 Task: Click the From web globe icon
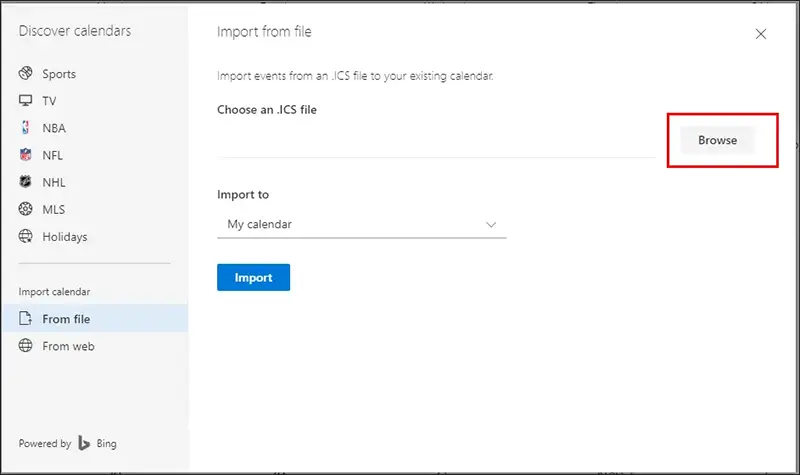(x=26, y=346)
